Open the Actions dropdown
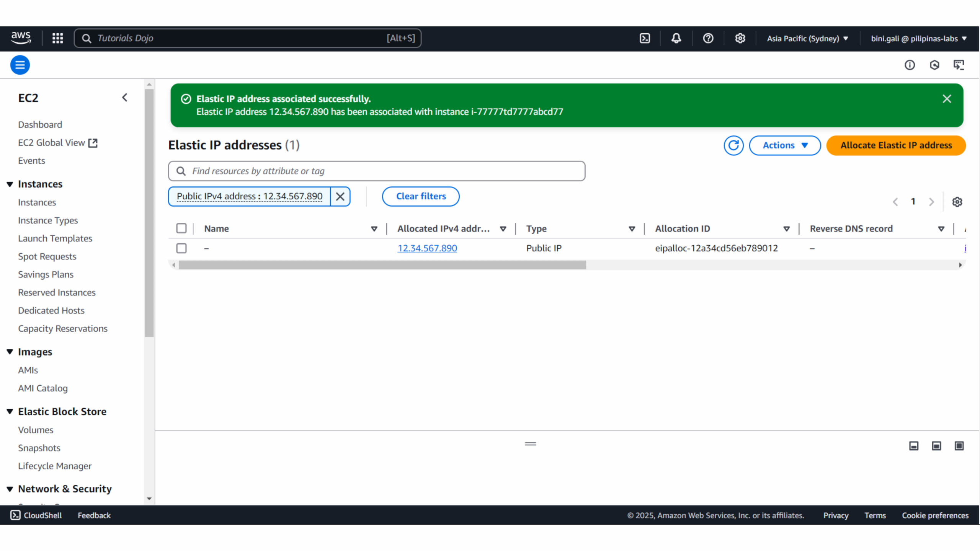 tap(784, 145)
